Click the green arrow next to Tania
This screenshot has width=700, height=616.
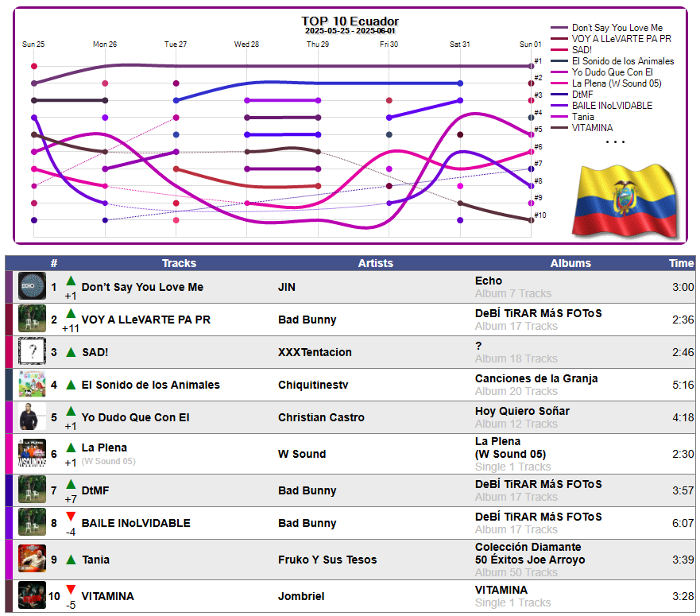71,560
